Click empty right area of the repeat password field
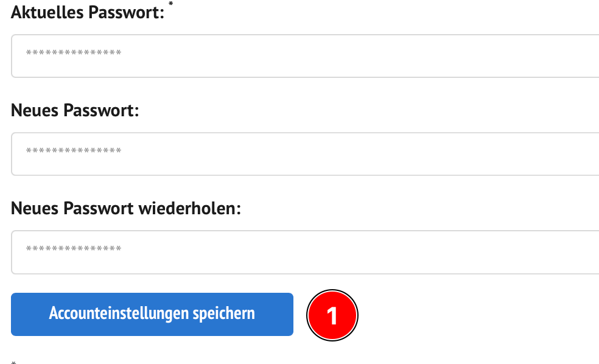Image resolution: width=599 pixels, height=364 pixels. (487, 252)
